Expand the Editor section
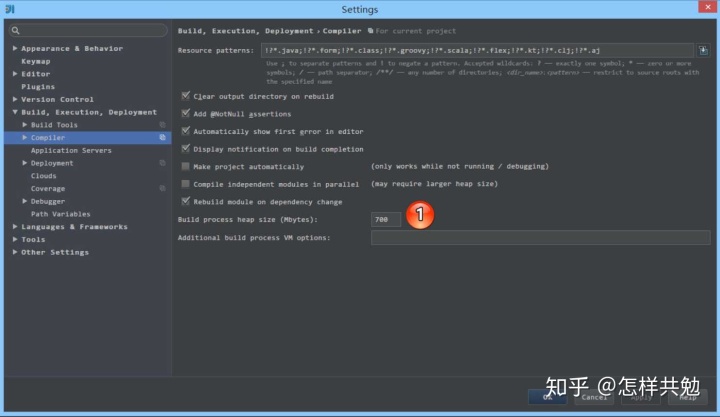Image resolution: width=720 pixels, height=417 pixels. pos(15,73)
